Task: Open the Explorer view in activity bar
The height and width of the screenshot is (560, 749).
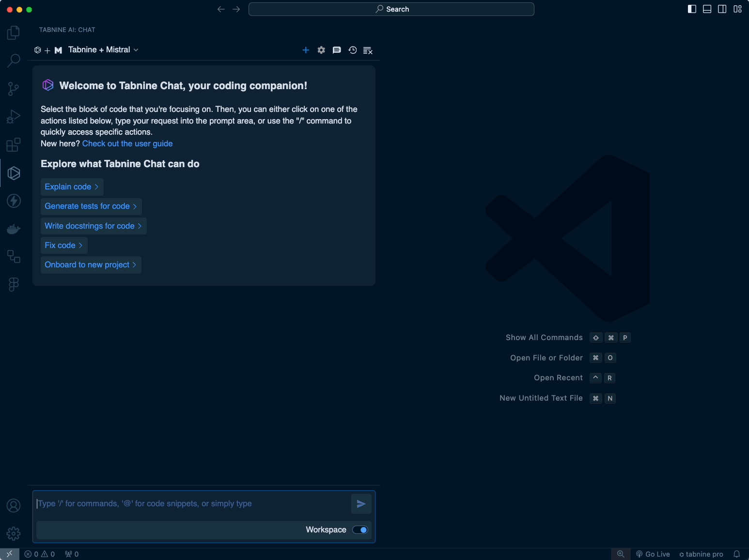Action: pyautogui.click(x=14, y=33)
